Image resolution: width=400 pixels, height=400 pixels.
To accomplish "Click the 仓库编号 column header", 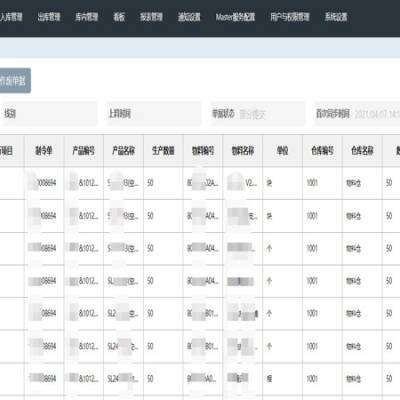I will coord(322,151).
